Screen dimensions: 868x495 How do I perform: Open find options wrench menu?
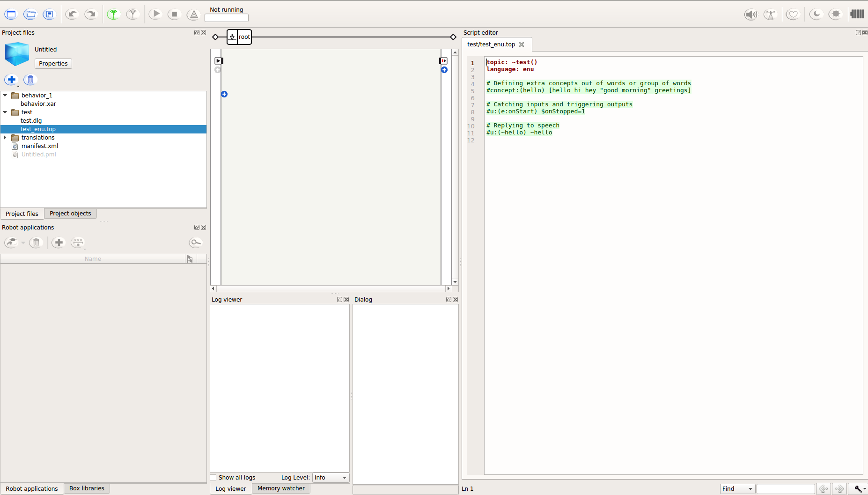coord(859,489)
